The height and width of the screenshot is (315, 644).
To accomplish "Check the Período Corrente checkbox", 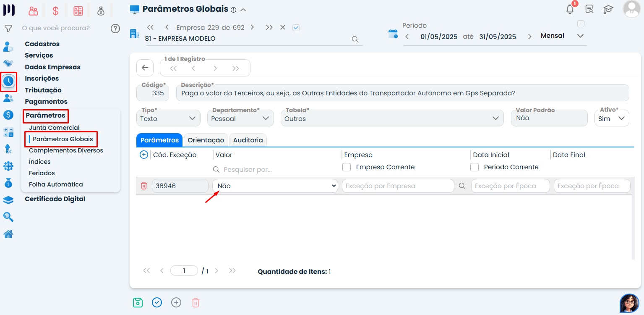I will (475, 167).
